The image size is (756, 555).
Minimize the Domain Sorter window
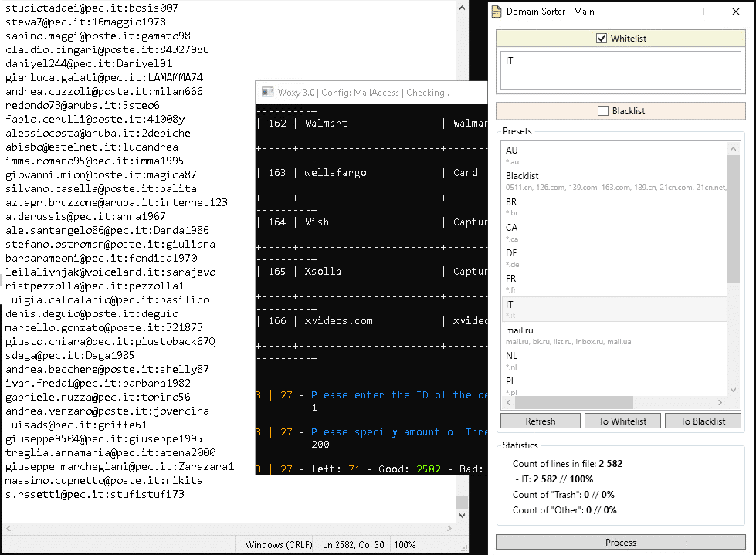pos(665,12)
